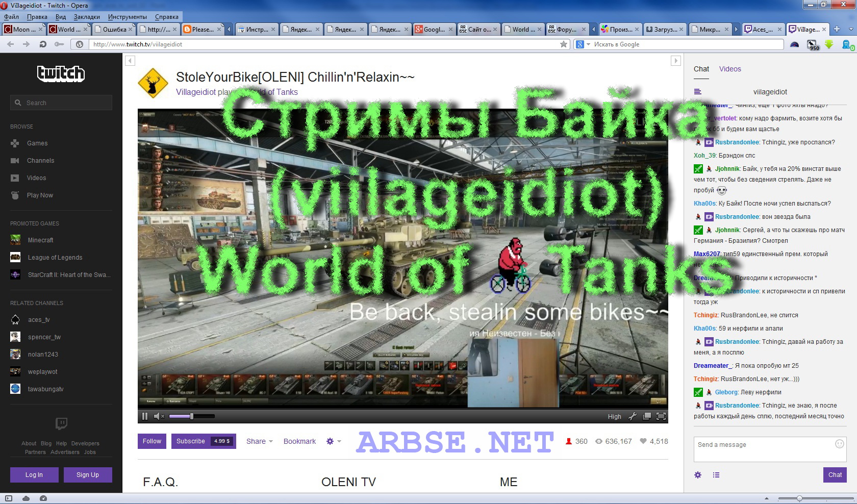Image resolution: width=857 pixels, height=504 pixels.
Task: Click the Villageidiot channel name link
Action: click(196, 92)
